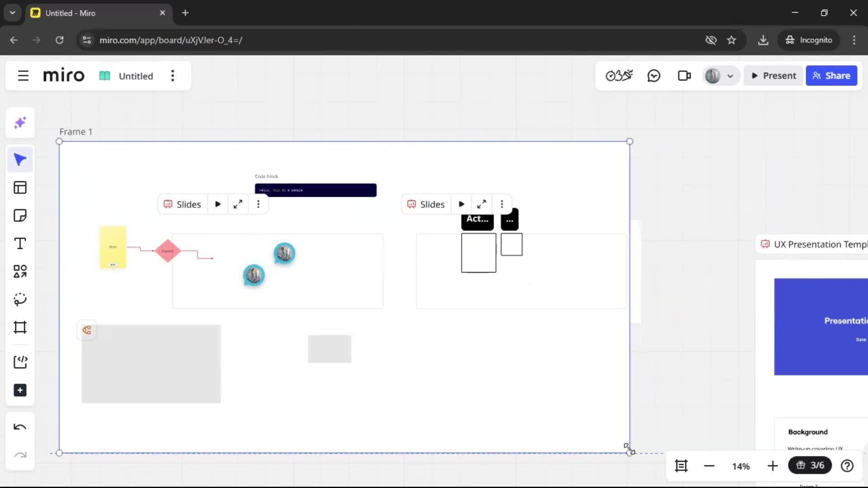Image resolution: width=868 pixels, height=488 pixels.
Task: Open right Slides more options menu
Action: coord(502,204)
